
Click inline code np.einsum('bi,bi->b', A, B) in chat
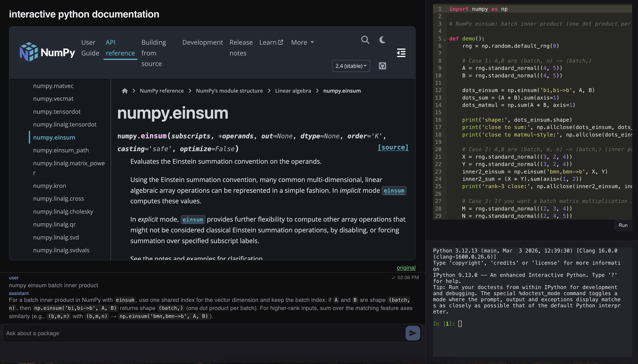[76, 308]
